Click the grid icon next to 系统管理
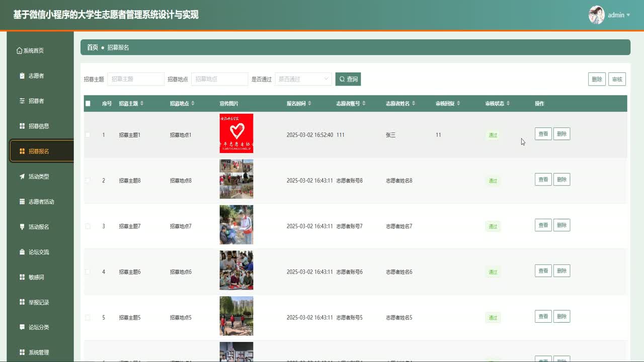This screenshot has height=362, width=644. click(22, 352)
